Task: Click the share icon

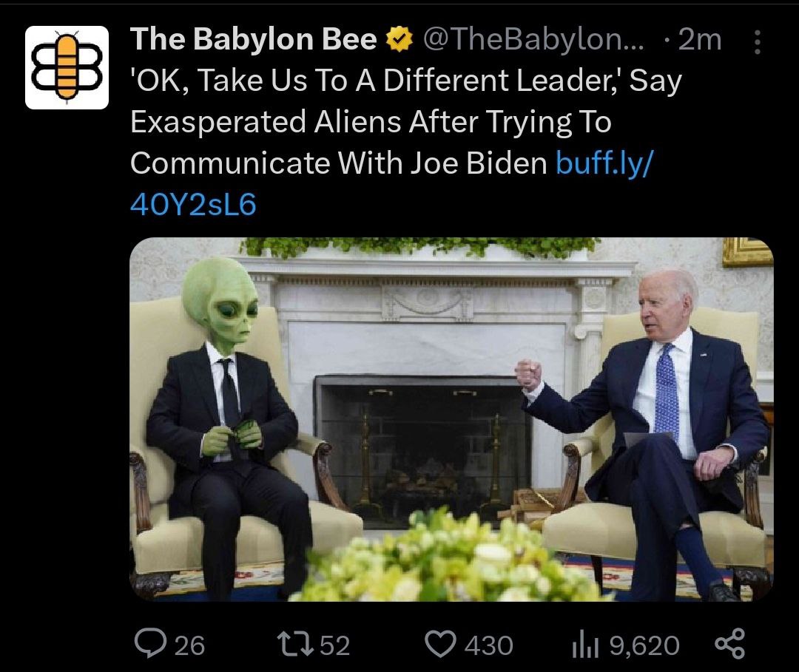Action: click(x=729, y=644)
